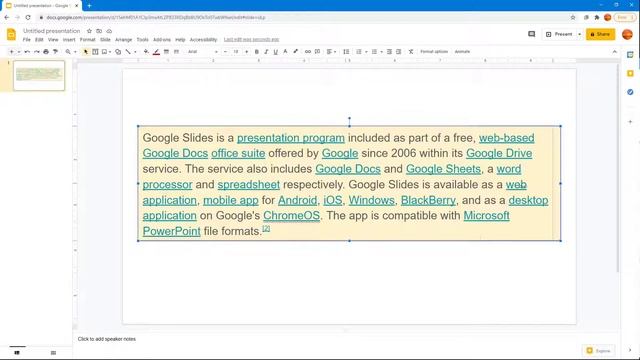640x360 pixels.
Task: Click the Redo arrow in the toolbar
Action: (x=36, y=52)
